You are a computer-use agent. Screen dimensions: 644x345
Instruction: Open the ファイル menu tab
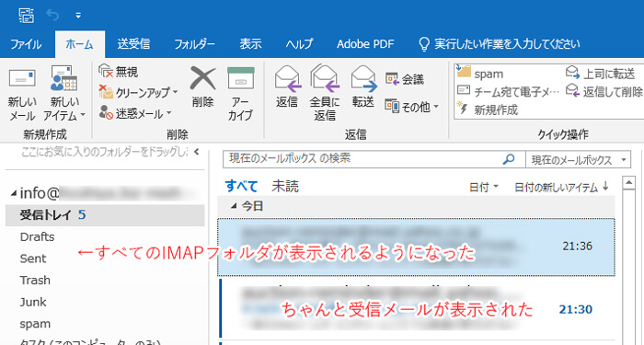tap(26, 44)
